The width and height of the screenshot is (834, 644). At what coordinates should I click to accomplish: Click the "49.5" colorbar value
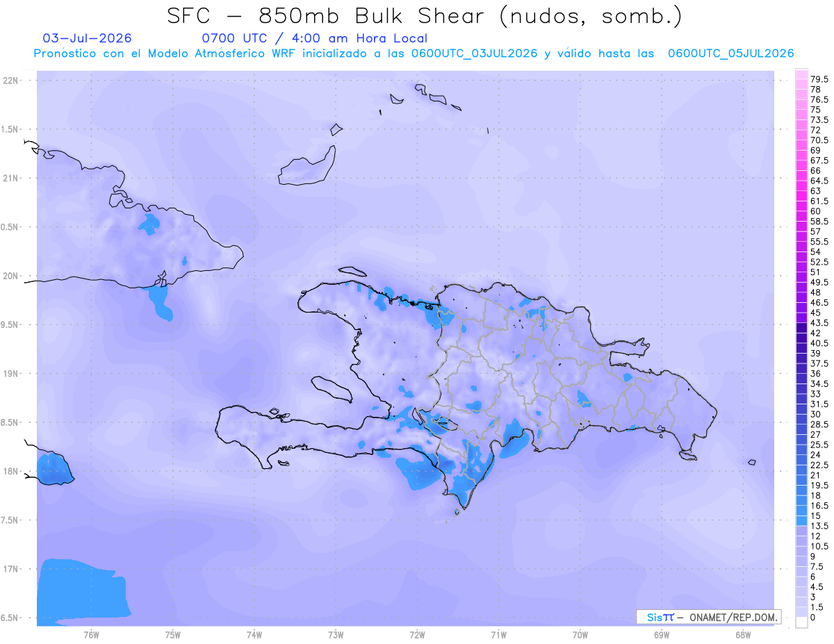[819, 283]
